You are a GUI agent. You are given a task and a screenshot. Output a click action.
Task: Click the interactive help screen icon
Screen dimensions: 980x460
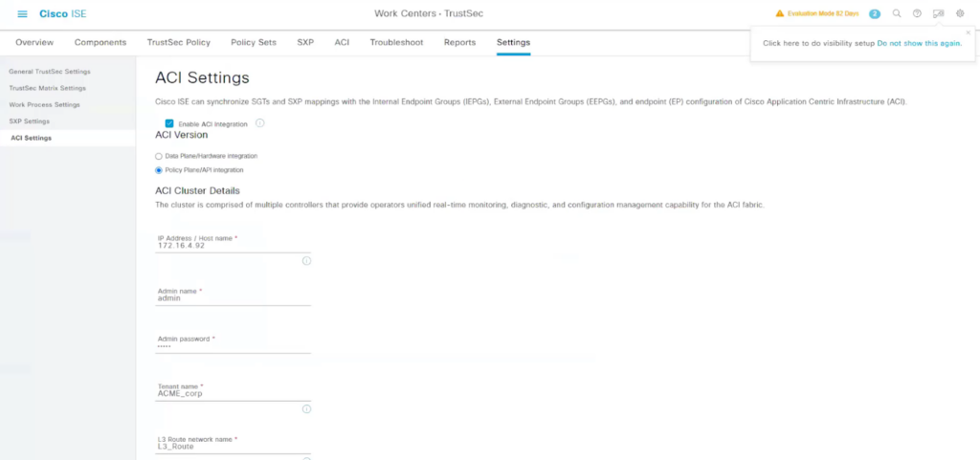click(x=938, y=13)
